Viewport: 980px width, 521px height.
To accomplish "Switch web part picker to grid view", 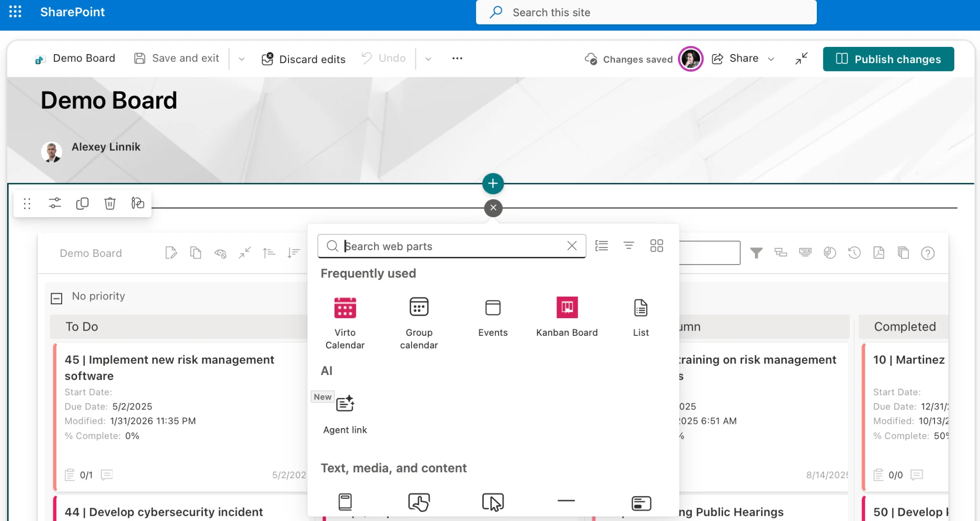I will coord(657,246).
